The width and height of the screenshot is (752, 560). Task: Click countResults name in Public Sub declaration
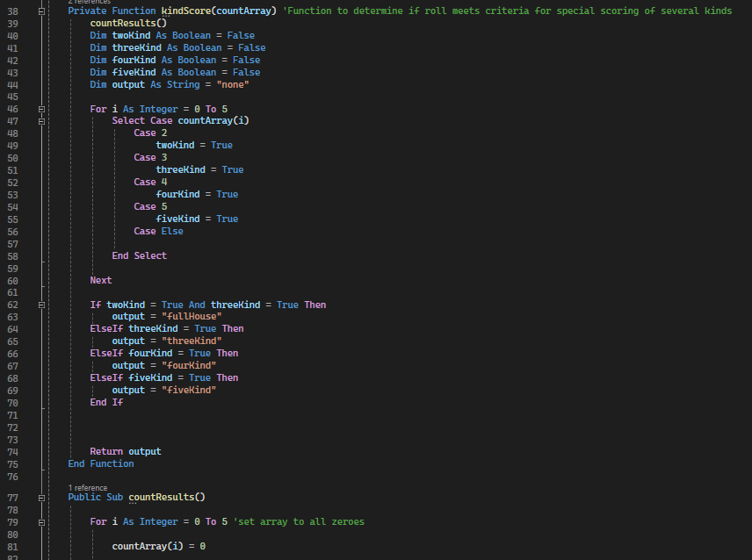(161, 497)
